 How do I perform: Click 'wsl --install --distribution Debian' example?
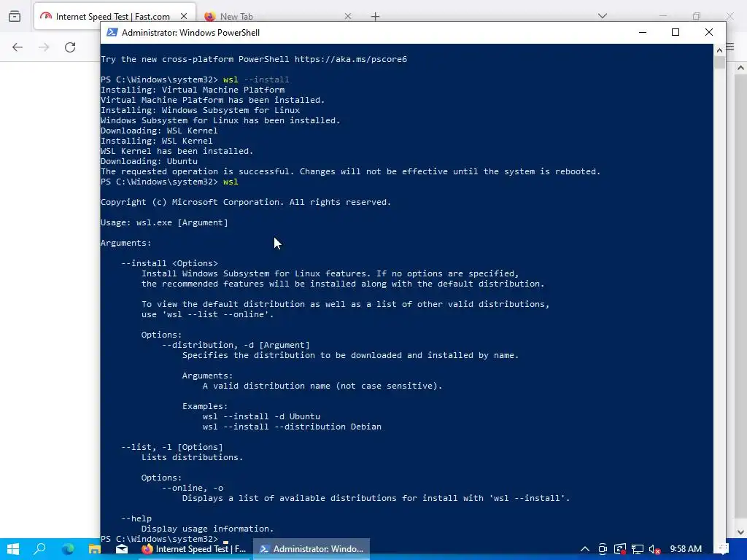coord(292,427)
